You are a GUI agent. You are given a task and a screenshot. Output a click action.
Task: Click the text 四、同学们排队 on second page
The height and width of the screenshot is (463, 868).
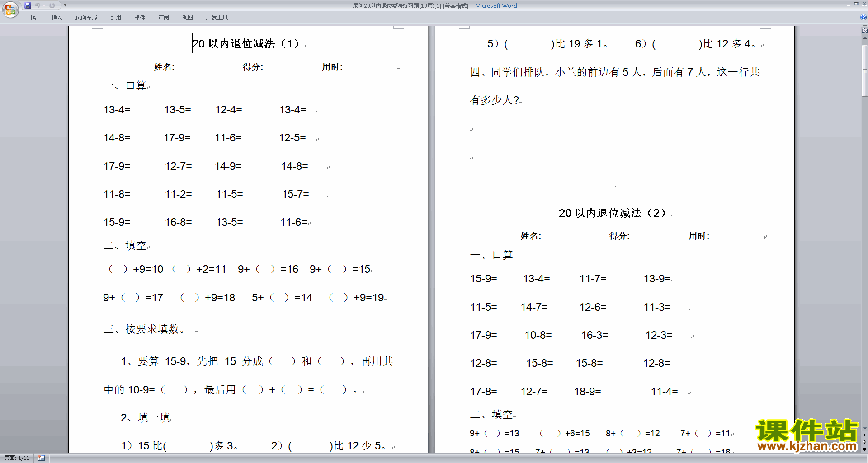[507, 72]
